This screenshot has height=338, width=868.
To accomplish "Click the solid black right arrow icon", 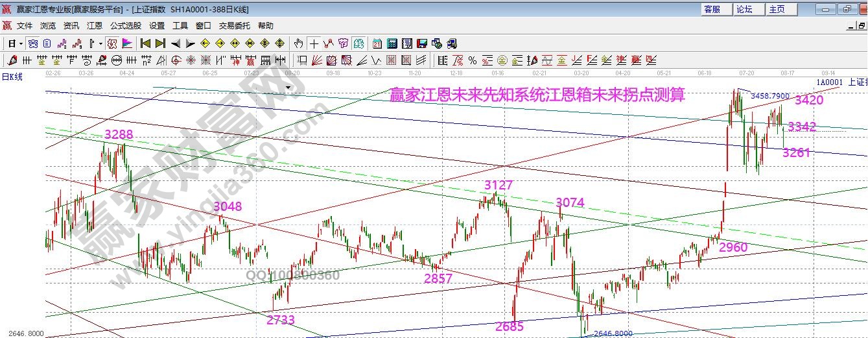I will point(190,43).
